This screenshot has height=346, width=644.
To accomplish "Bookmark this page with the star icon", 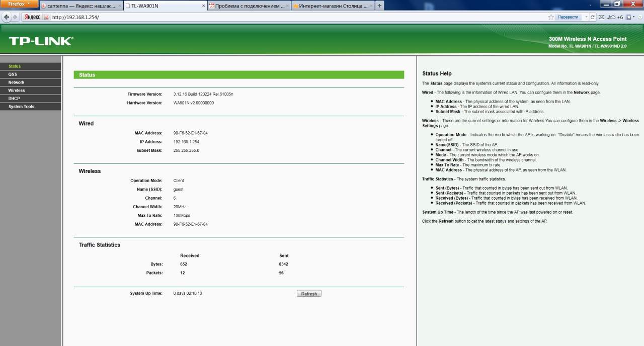I will click(x=551, y=17).
